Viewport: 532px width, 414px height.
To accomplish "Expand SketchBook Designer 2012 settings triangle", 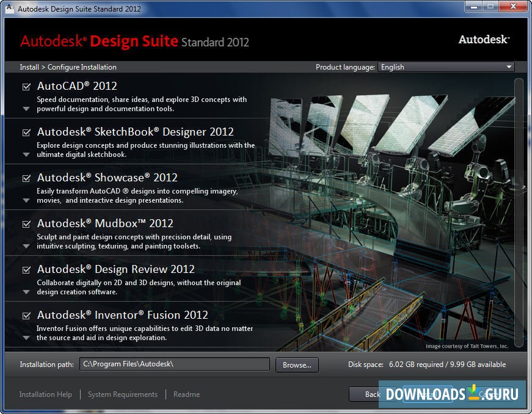I will coord(26,155).
